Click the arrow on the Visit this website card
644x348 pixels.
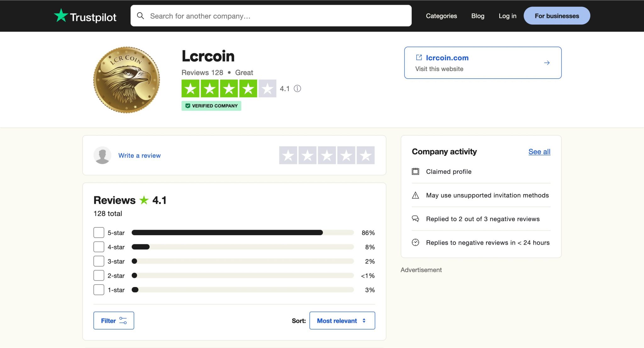tap(547, 63)
